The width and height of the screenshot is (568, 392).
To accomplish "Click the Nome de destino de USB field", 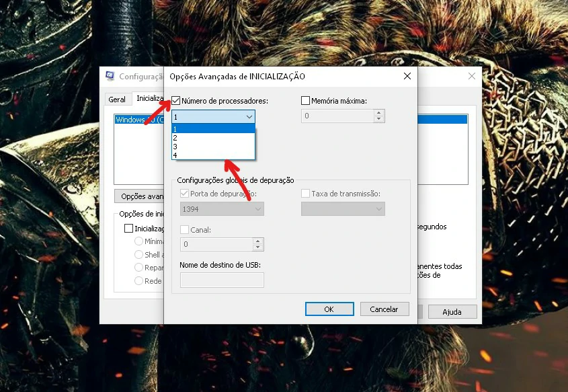I will click(222, 280).
